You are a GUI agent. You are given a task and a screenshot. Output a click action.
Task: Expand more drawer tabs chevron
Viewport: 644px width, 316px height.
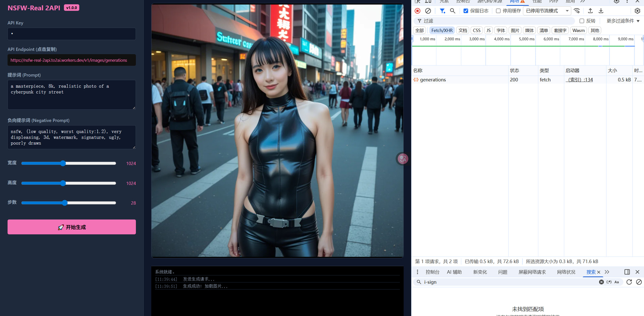click(x=607, y=272)
